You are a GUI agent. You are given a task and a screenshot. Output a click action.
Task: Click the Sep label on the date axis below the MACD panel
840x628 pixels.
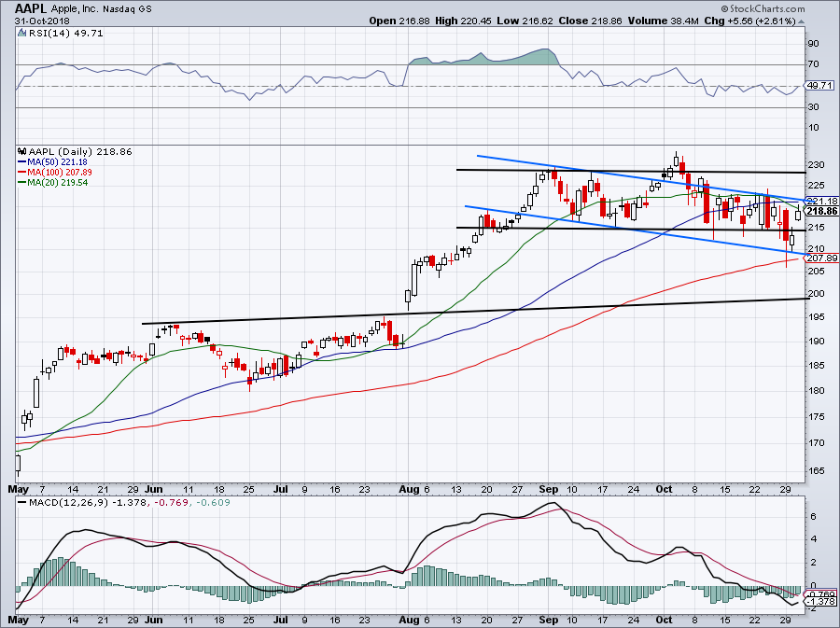(x=549, y=621)
